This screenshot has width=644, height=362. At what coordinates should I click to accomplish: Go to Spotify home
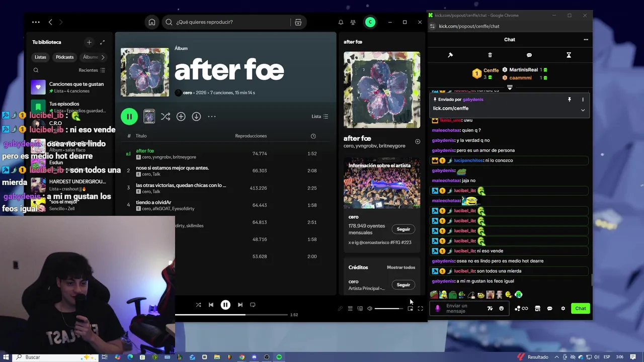click(x=152, y=22)
